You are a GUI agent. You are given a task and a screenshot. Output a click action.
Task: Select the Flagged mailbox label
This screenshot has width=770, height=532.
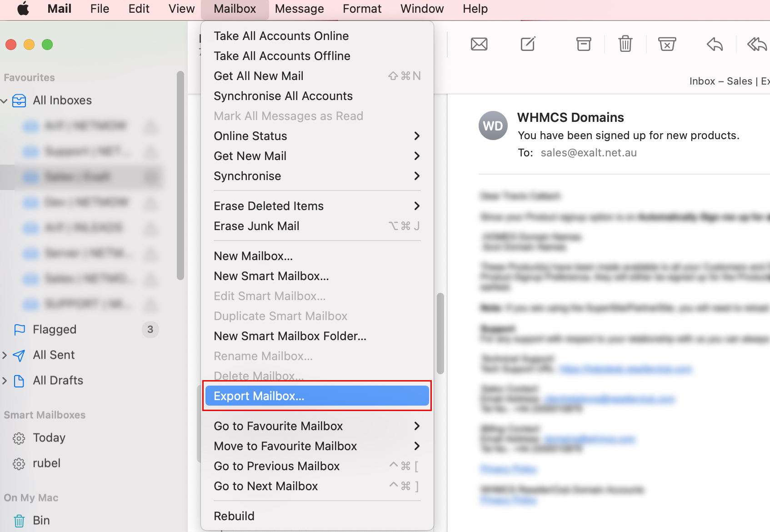coord(55,330)
